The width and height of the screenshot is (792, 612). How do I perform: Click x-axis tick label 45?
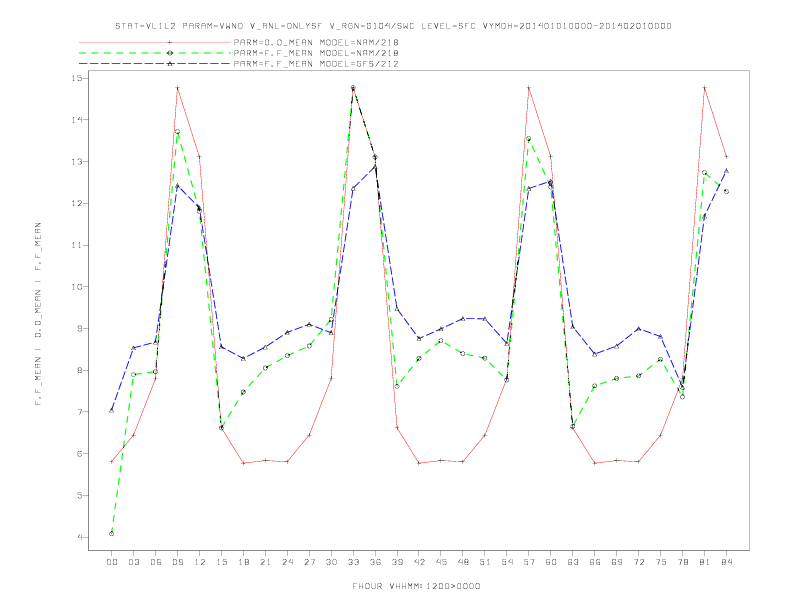[441, 562]
